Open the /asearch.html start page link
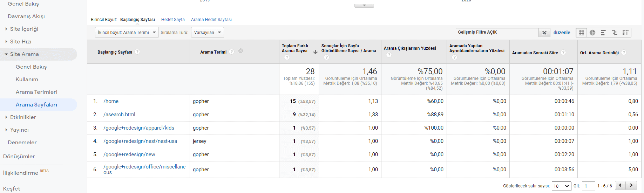 click(x=119, y=115)
